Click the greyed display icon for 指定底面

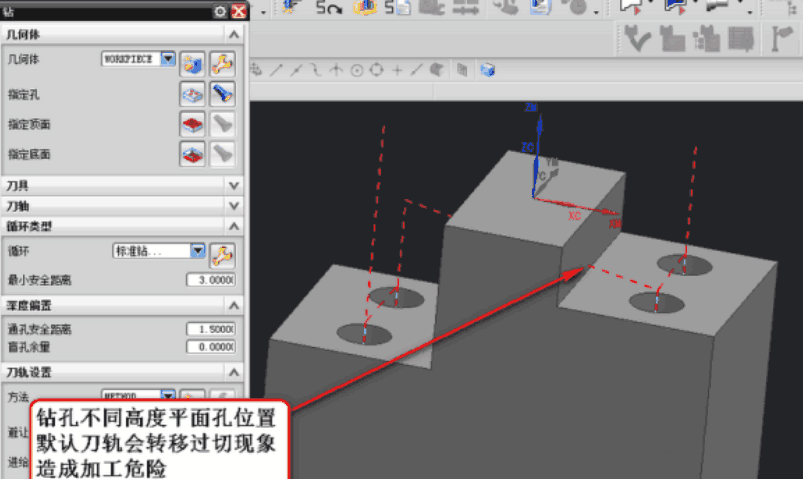point(222,154)
